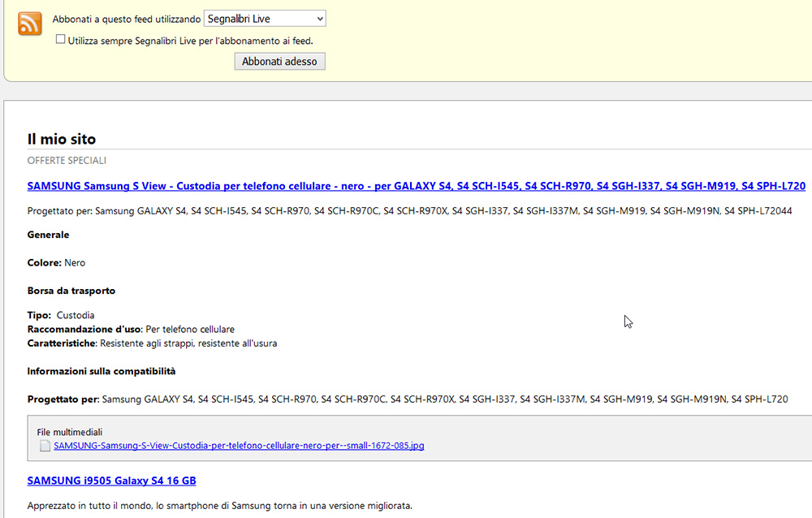Screen dimensions: 812x518
Task: Click the first Progettato per line ending L72044
Action: tap(409, 211)
